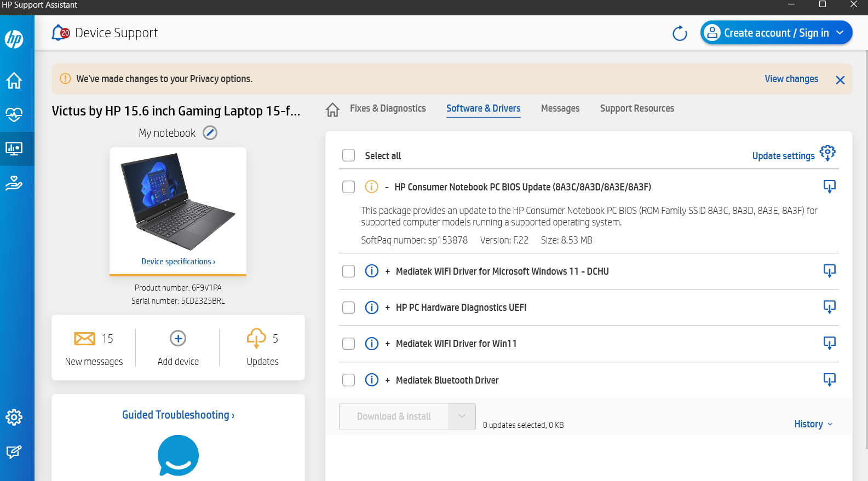This screenshot has height=481, width=868.
Task: Click the HP logo in sidebar
Action: pos(14,39)
